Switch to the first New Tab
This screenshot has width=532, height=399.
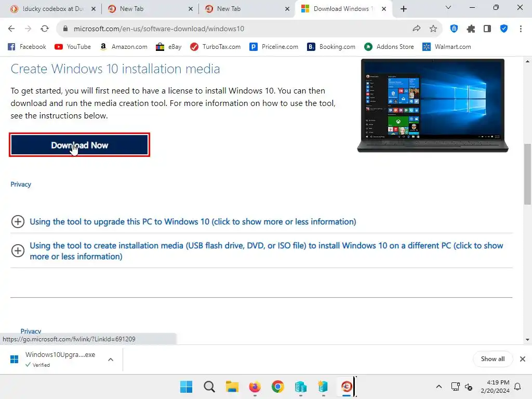click(146, 9)
